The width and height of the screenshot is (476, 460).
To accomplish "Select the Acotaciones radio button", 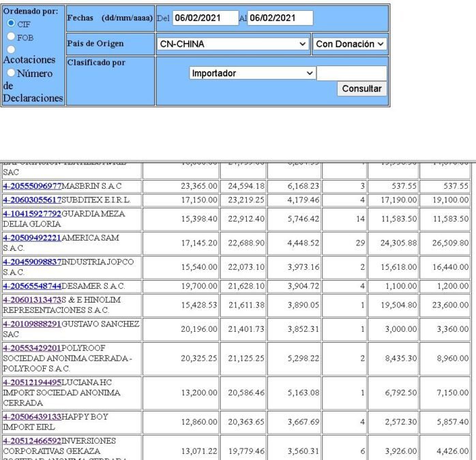I will (x=11, y=49).
